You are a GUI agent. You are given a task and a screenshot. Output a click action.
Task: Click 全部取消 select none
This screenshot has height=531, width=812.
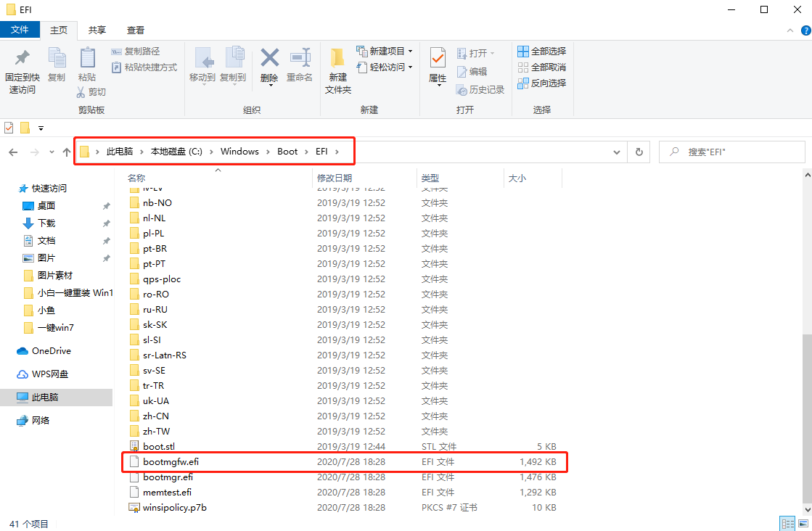click(x=541, y=67)
